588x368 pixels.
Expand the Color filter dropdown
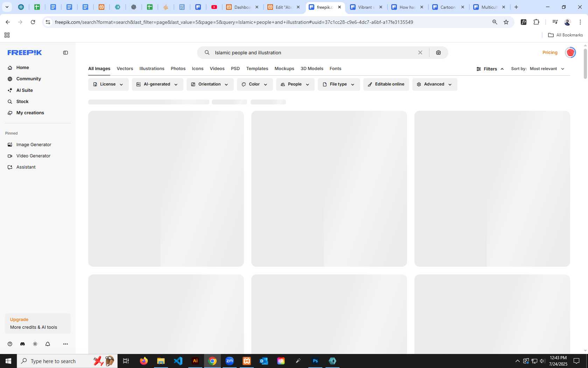click(255, 84)
